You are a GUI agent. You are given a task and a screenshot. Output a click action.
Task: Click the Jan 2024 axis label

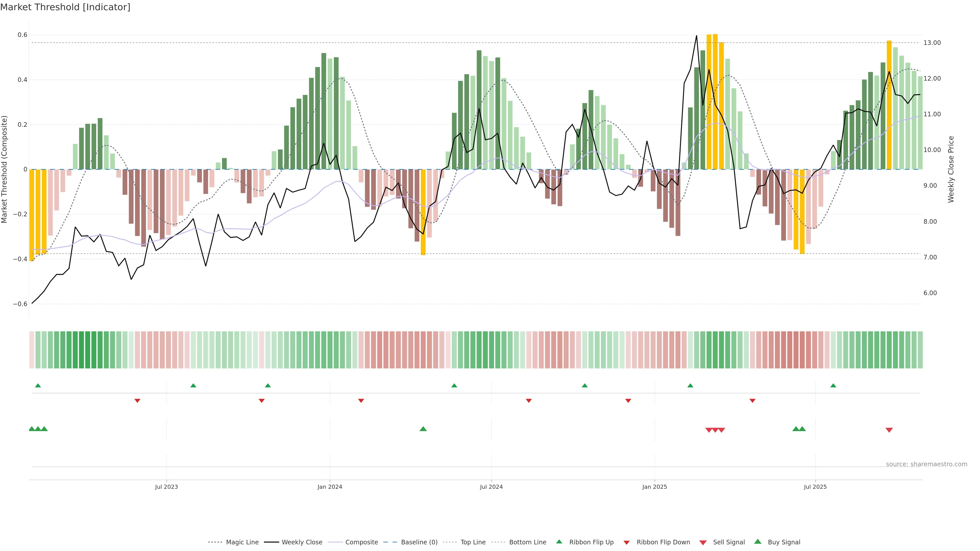(329, 487)
